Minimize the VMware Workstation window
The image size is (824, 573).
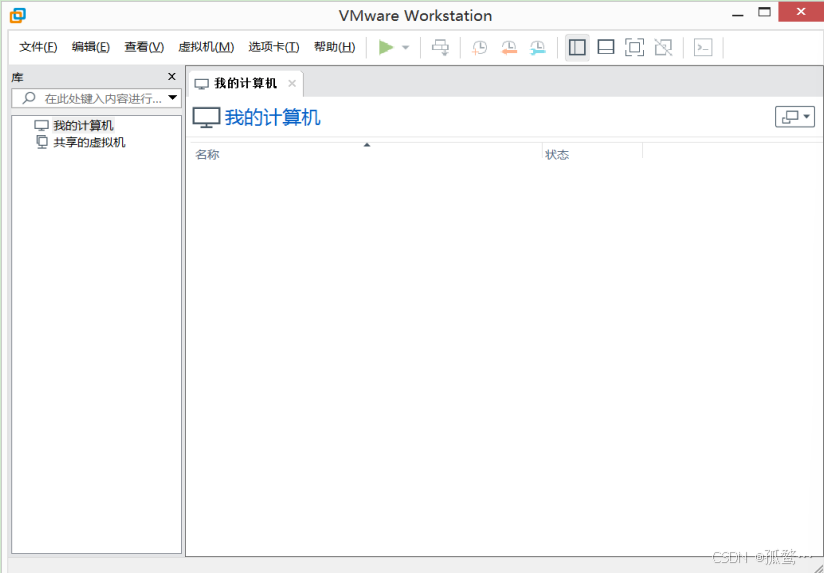[737, 15]
